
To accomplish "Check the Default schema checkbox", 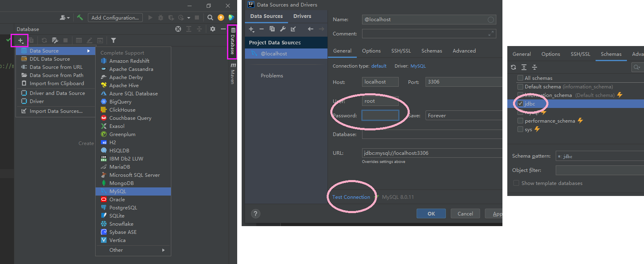I will coord(520,86).
